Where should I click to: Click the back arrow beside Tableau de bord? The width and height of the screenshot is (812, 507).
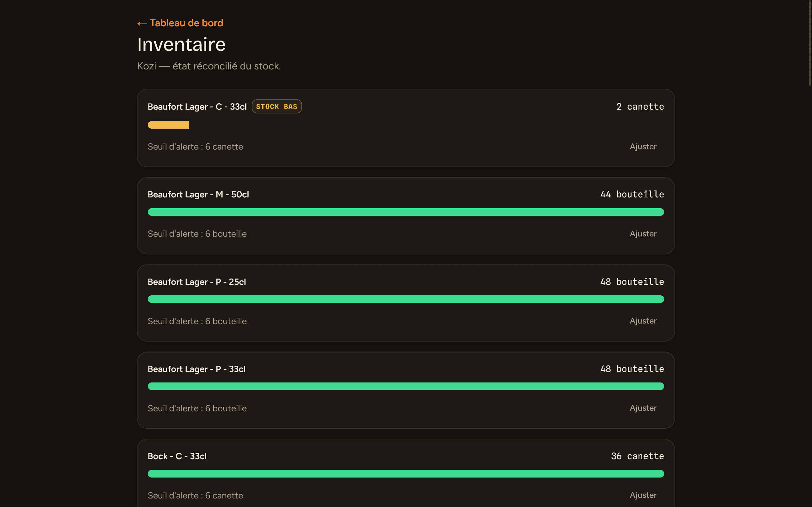(x=142, y=23)
